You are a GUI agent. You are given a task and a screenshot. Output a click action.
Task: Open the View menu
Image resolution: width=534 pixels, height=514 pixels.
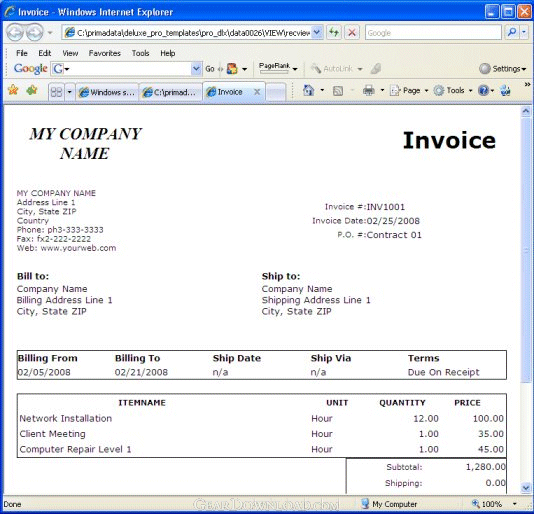point(70,53)
